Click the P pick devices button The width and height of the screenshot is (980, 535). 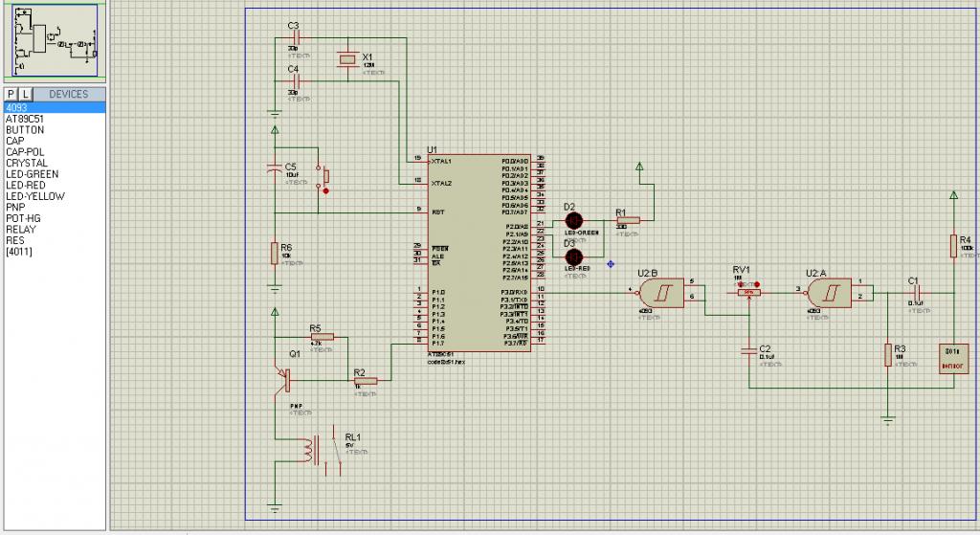11,95
